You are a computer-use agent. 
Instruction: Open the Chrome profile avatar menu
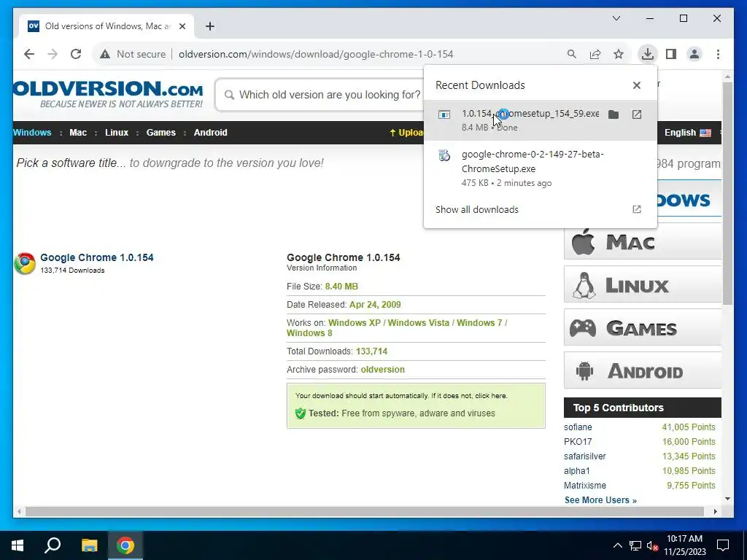tap(694, 54)
